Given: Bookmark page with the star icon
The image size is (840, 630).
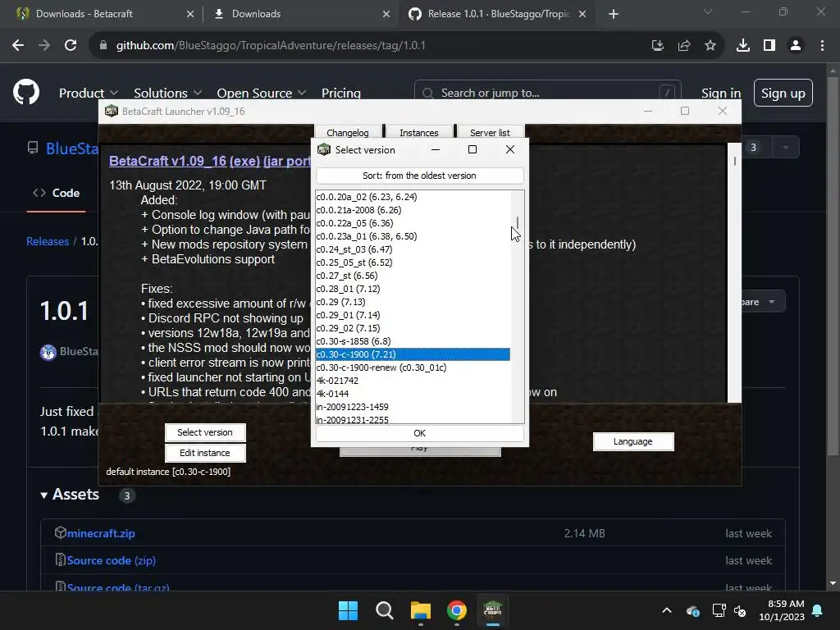Looking at the screenshot, I should pyautogui.click(x=710, y=46).
